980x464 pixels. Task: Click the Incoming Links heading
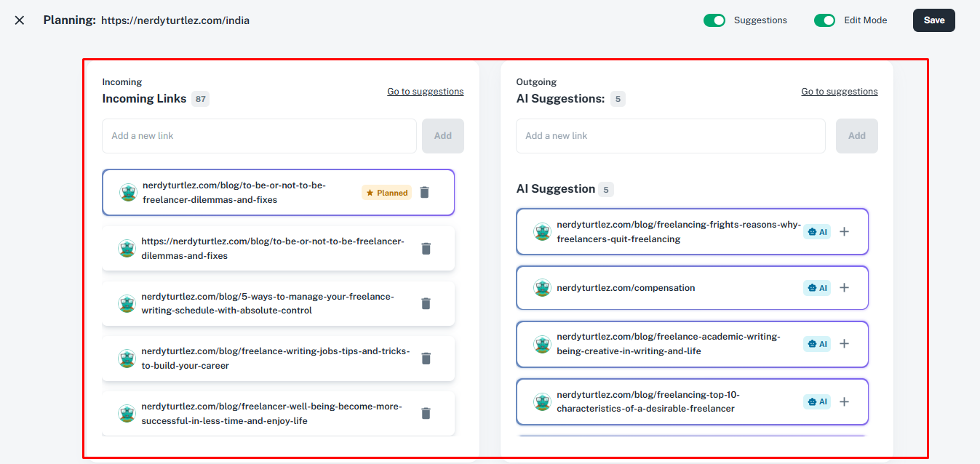pos(144,99)
